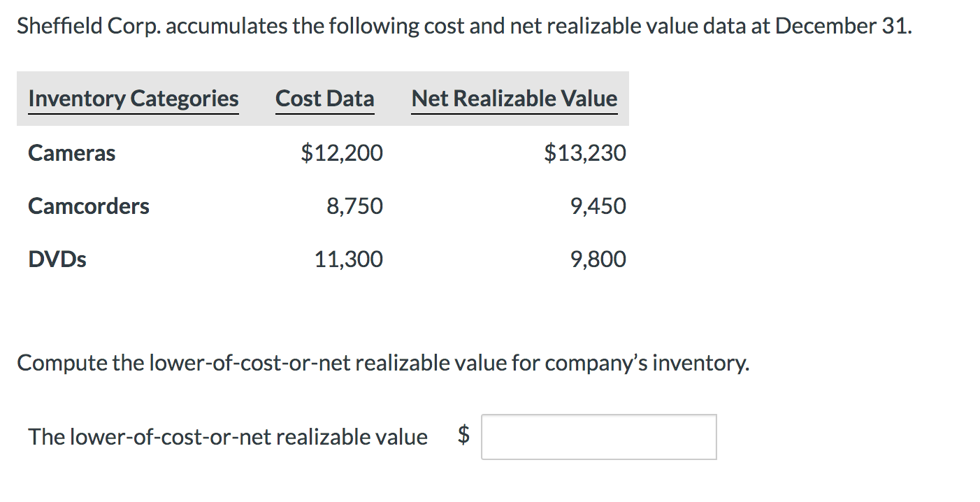Select the DVDs row label
This screenshot has width=980, height=502.
(57, 259)
